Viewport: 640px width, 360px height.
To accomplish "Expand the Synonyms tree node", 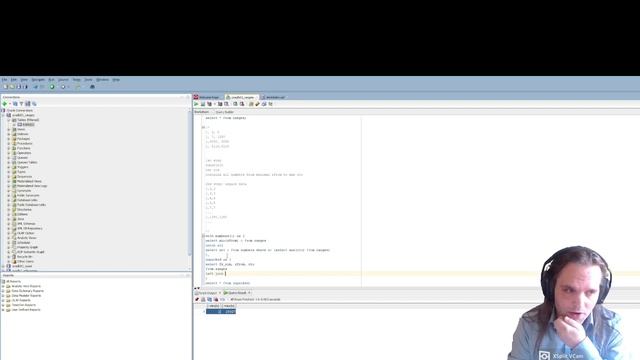I will pos(9,191).
